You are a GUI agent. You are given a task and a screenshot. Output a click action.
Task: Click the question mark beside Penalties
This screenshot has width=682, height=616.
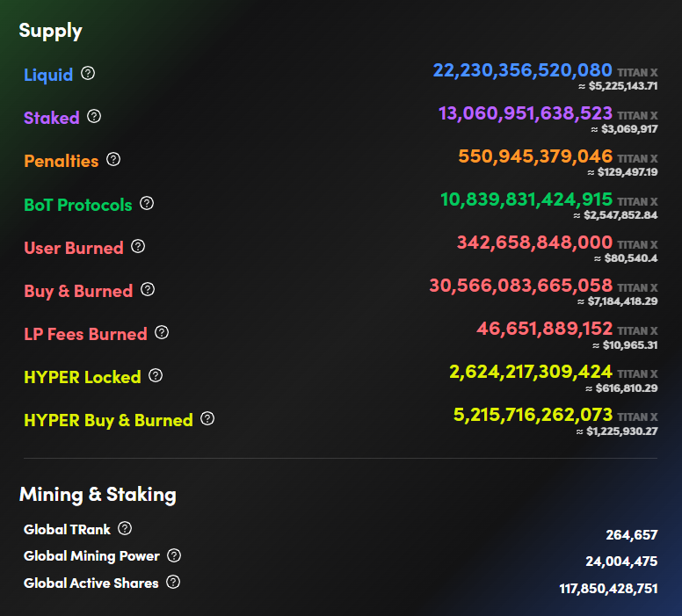[113, 160]
